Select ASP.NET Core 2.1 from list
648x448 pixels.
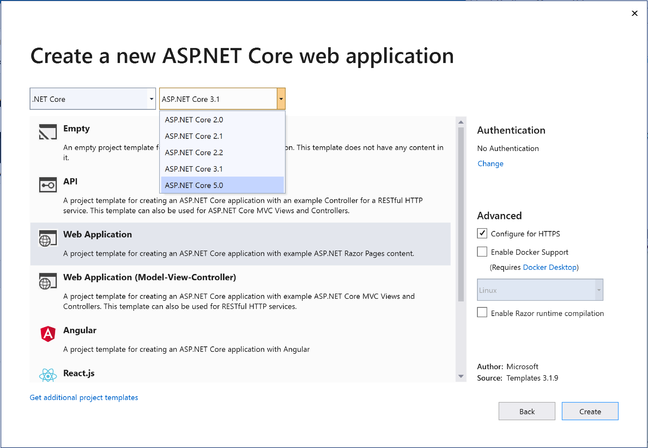tap(222, 136)
